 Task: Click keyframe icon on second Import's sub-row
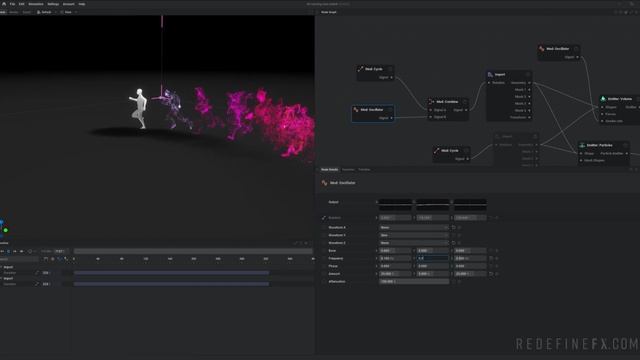coord(37,284)
